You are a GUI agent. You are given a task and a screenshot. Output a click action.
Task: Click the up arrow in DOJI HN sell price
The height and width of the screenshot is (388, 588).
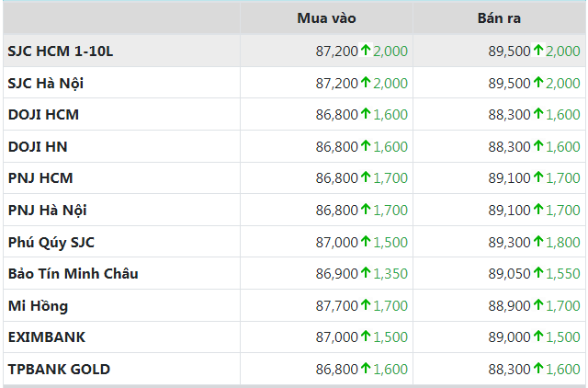pos(538,146)
